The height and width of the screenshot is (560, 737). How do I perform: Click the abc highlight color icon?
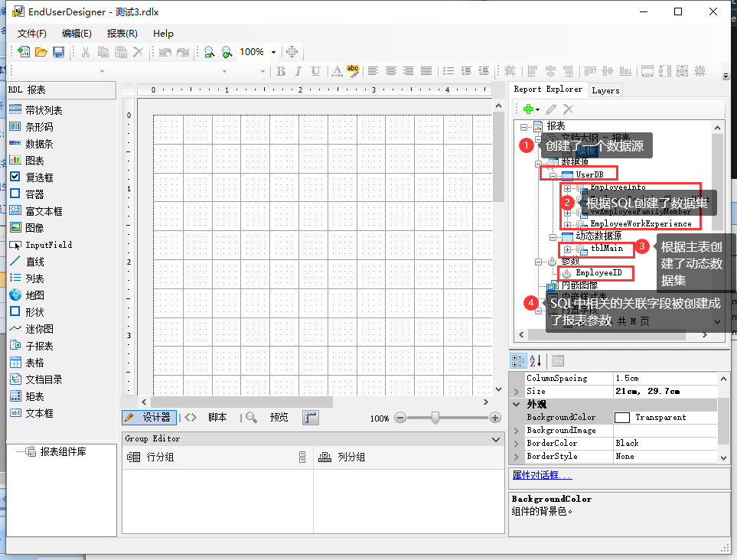353,71
